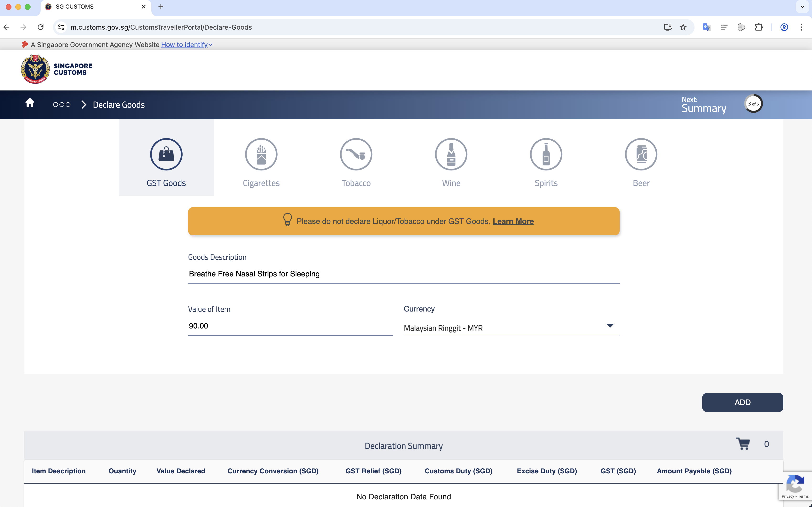The width and height of the screenshot is (812, 507).
Task: Open the Learn More link
Action: (513, 221)
